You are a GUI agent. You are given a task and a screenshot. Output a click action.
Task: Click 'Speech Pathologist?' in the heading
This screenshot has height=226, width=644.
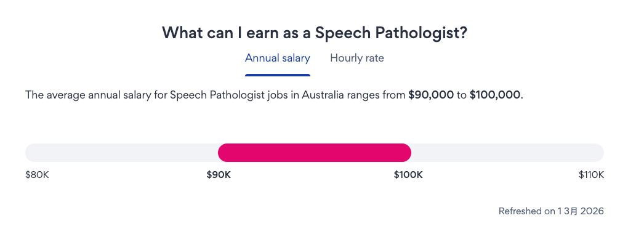(x=392, y=33)
